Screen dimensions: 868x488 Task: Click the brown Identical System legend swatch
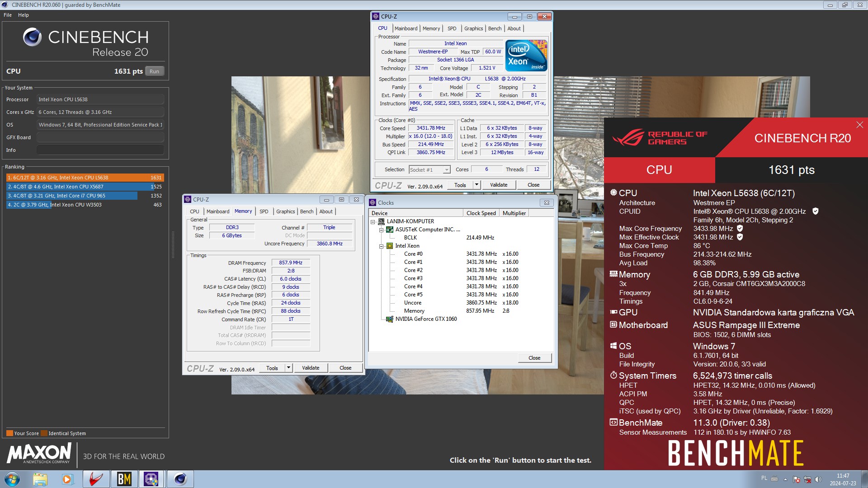point(44,433)
